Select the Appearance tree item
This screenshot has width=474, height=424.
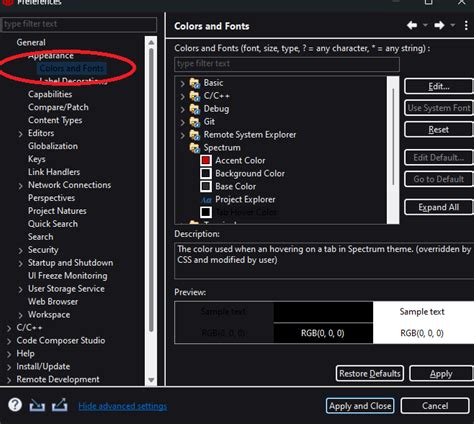51,55
